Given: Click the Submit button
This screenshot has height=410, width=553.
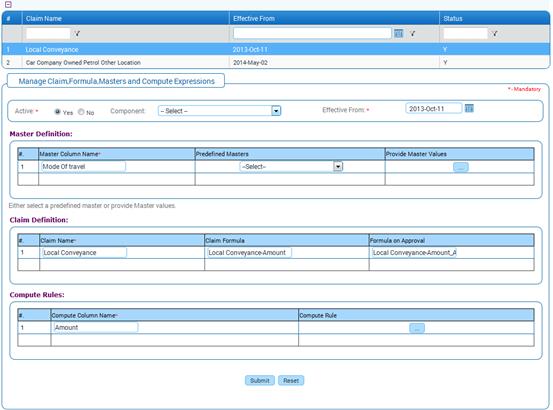Looking at the screenshot, I should [260, 380].
